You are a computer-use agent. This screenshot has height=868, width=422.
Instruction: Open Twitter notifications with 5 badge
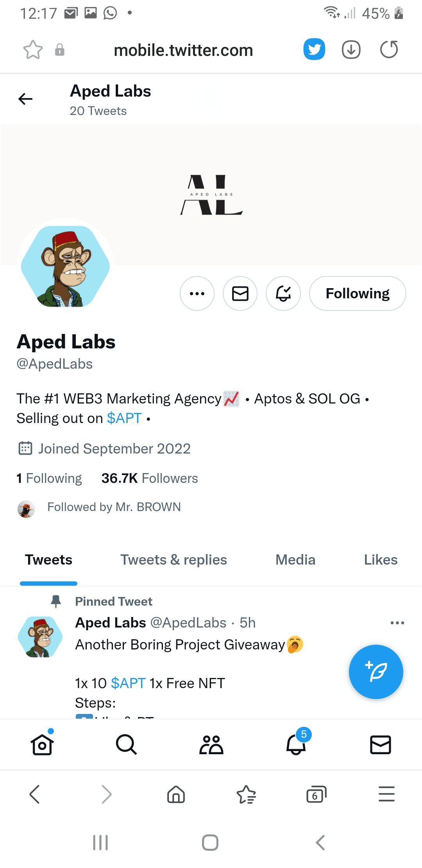296,744
